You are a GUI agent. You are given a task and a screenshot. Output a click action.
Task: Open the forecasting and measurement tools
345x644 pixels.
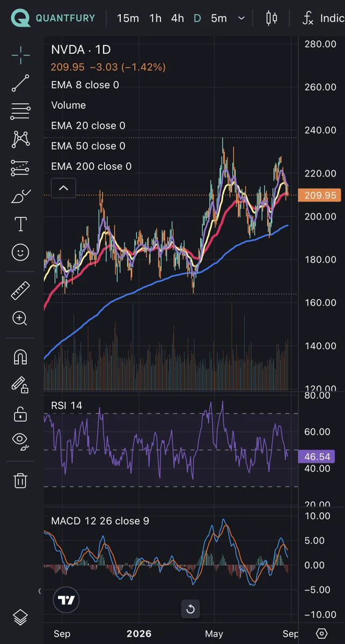click(20, 168)
